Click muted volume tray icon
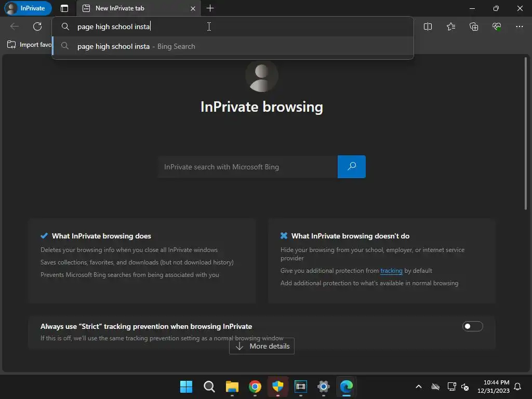 (465, 387)
